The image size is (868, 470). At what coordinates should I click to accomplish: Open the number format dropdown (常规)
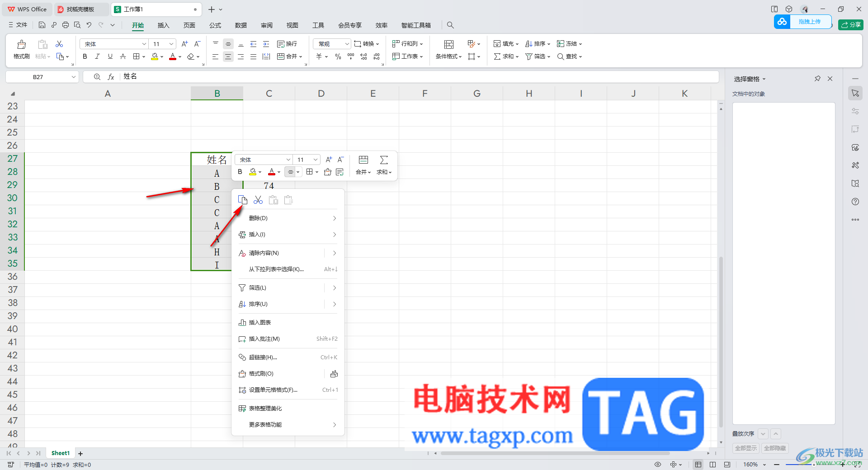347,44
